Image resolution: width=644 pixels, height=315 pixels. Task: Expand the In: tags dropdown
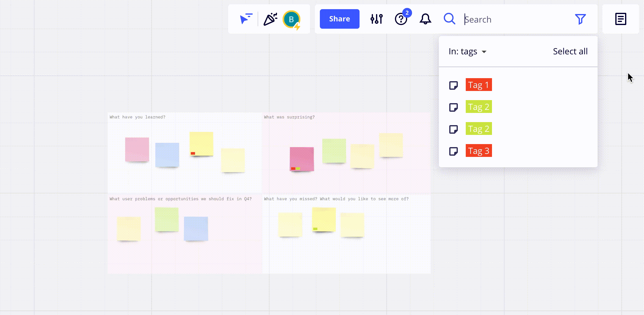[x=467, y=52]
